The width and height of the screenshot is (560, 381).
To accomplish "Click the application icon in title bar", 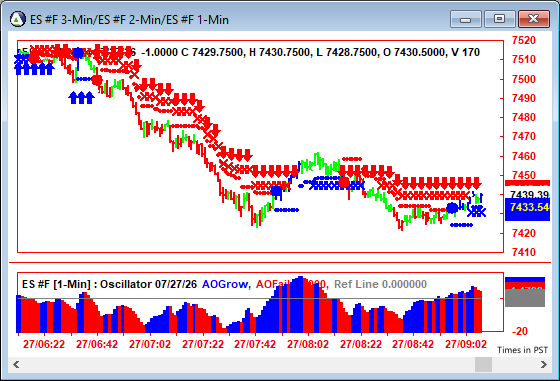I will pyautogui.click(x=18, y=19).
